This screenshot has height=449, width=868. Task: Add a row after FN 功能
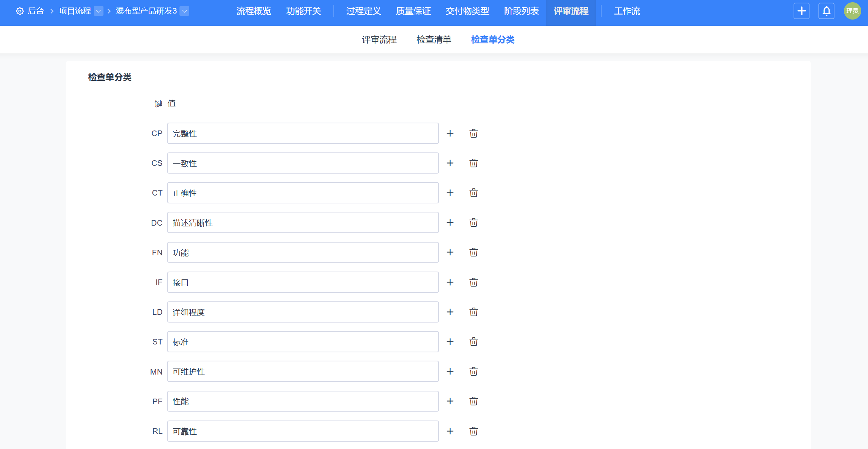pyautogui.click(x=450, y=252)
